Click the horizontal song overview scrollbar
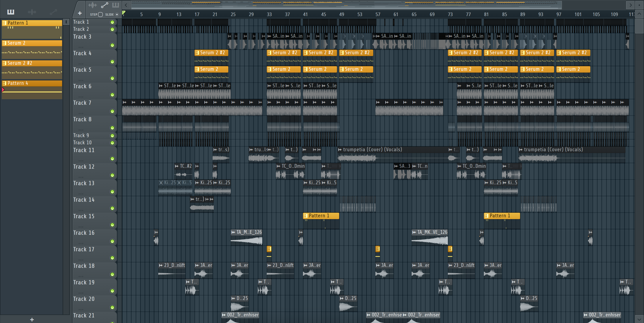 click(346, 5)
